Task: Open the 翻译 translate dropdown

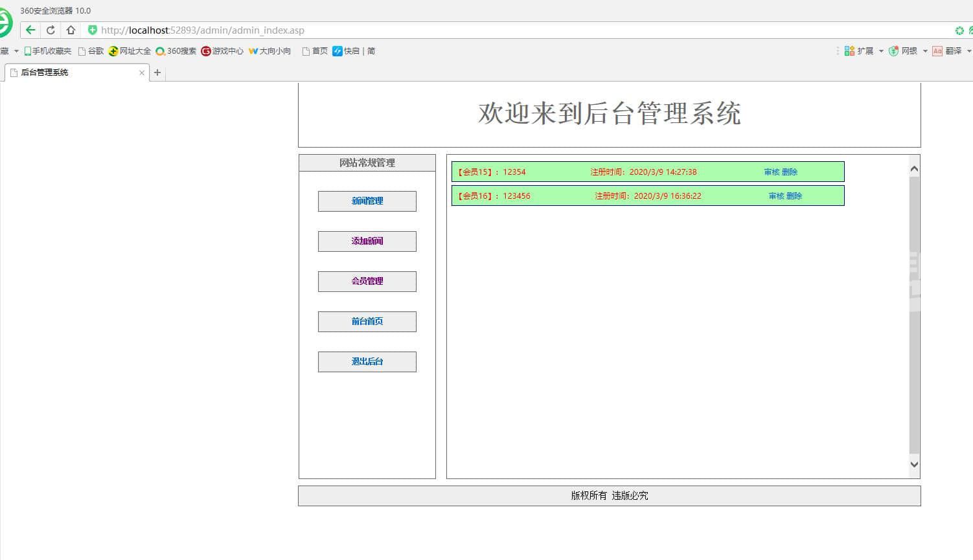Action: 969,51
